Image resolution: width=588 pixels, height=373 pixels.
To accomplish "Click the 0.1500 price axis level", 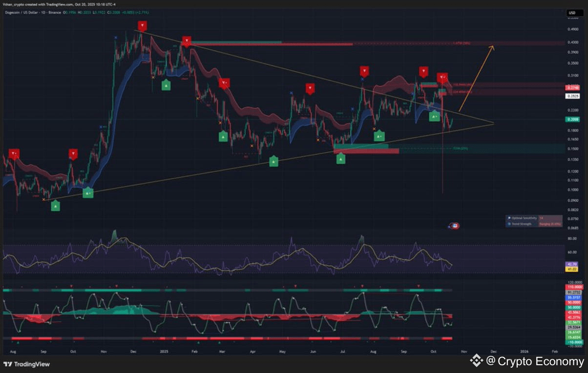I will pyautogui.click(x=572, y=149).
